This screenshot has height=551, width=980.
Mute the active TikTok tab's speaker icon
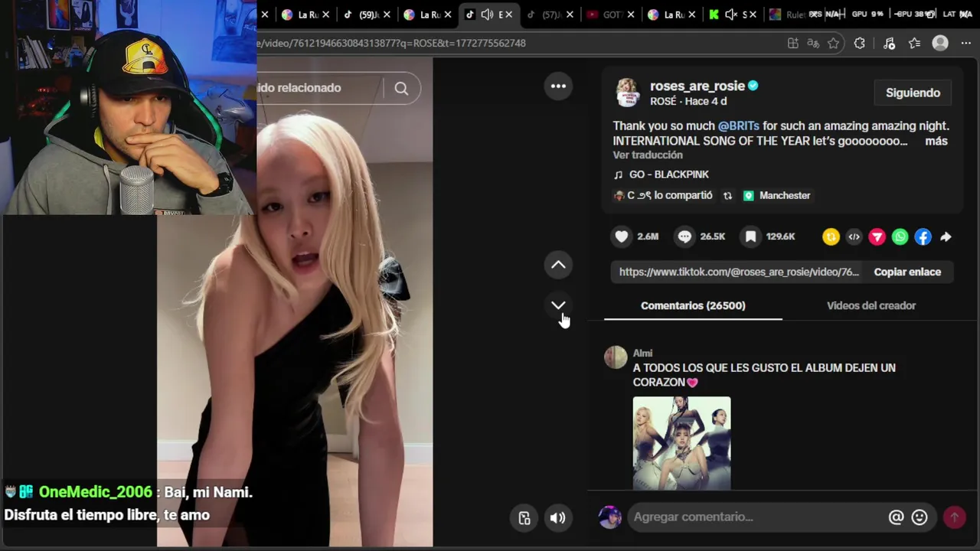pyautogui.click(x=487, y=15)
